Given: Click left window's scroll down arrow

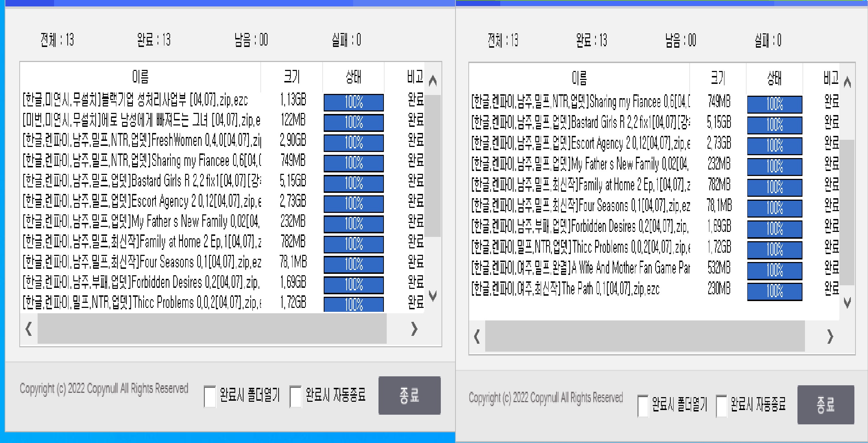Looking at the screenshot, I should 433,296.
